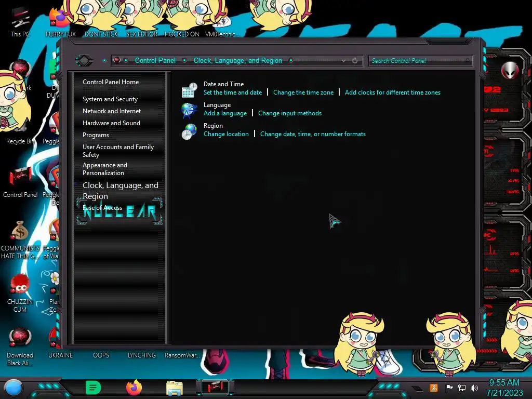Refresh the Control Panel address bar
The image size is (532, 399).
click(355, 61)
